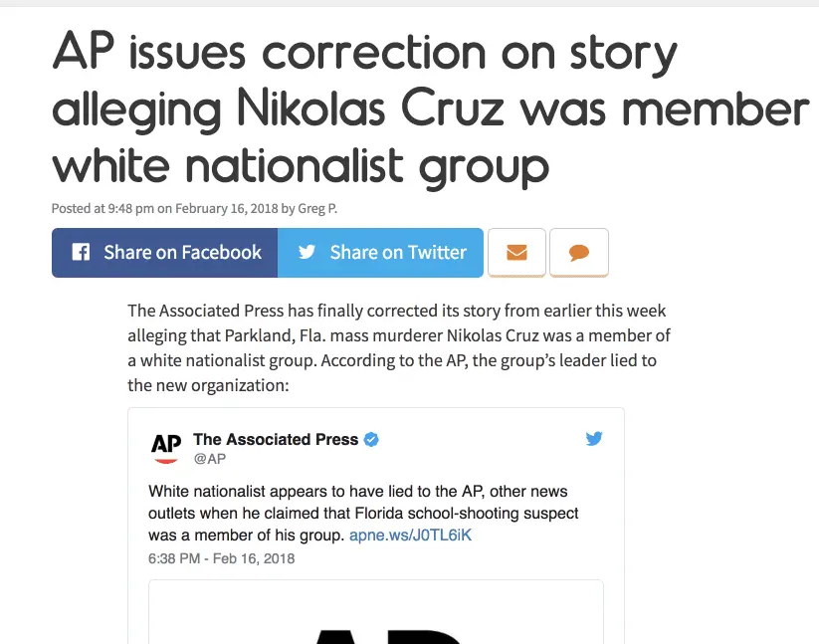
Task: Open The Associated Press account name
Action: click(x=275, y=439)
